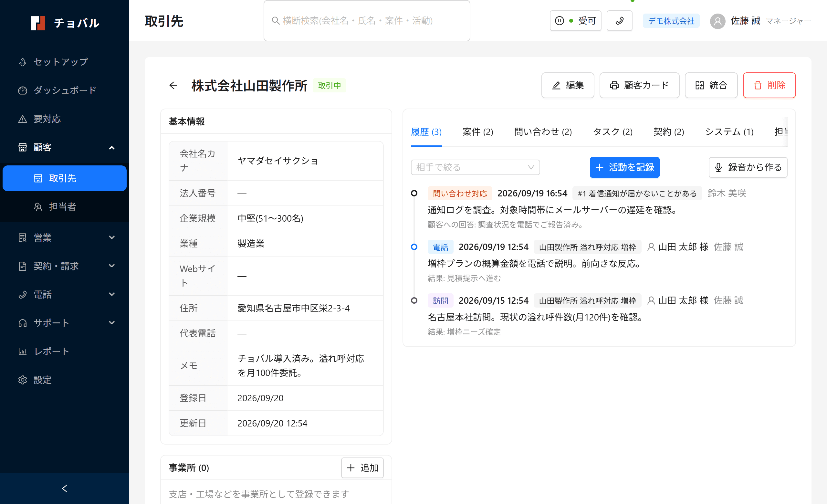Screen dimensions: 827x504
Task: Click 山田製作所 溢れ呼対応 増枠 on the 電話 entry
Action: (x=587, y=247)
